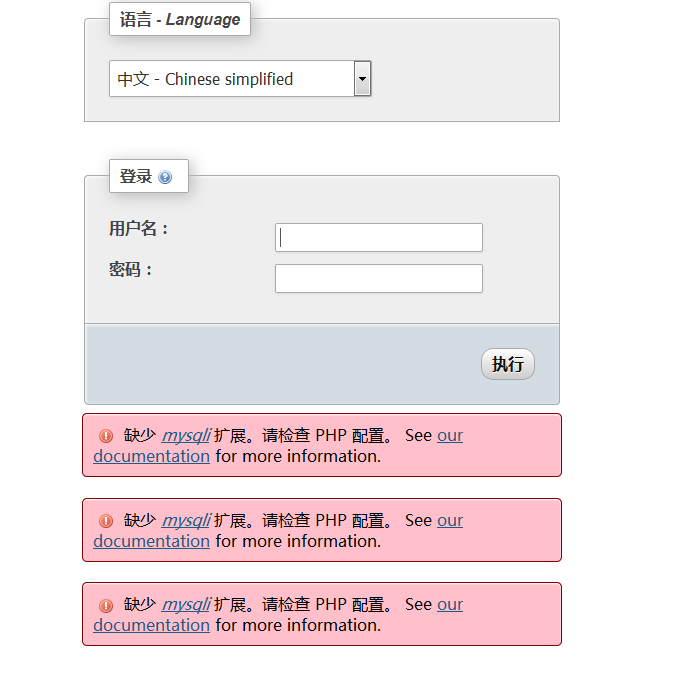Click the login help question mark icon

165,177
